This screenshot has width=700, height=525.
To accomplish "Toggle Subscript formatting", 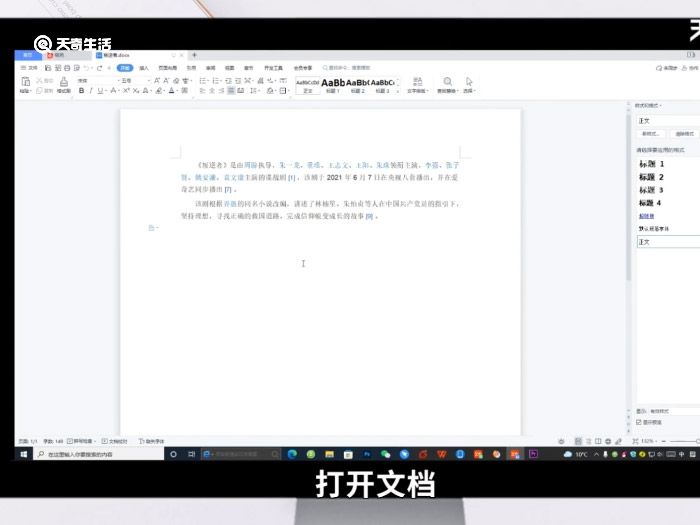I will (136, 91).
